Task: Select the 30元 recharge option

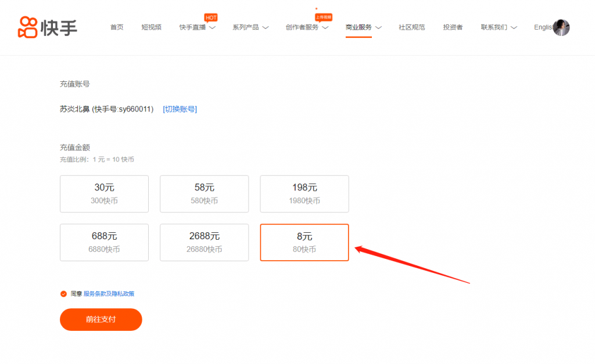Action: [104, 194]
